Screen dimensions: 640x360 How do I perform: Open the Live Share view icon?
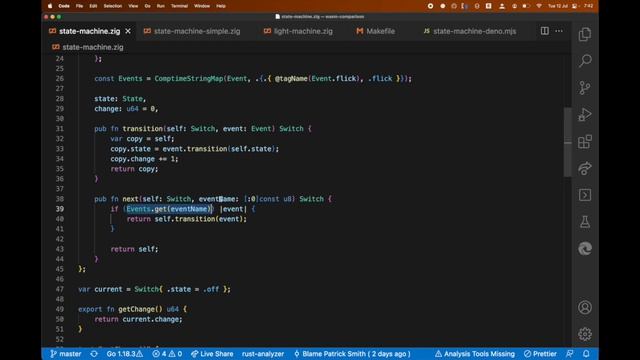click(x=584, y=168)
